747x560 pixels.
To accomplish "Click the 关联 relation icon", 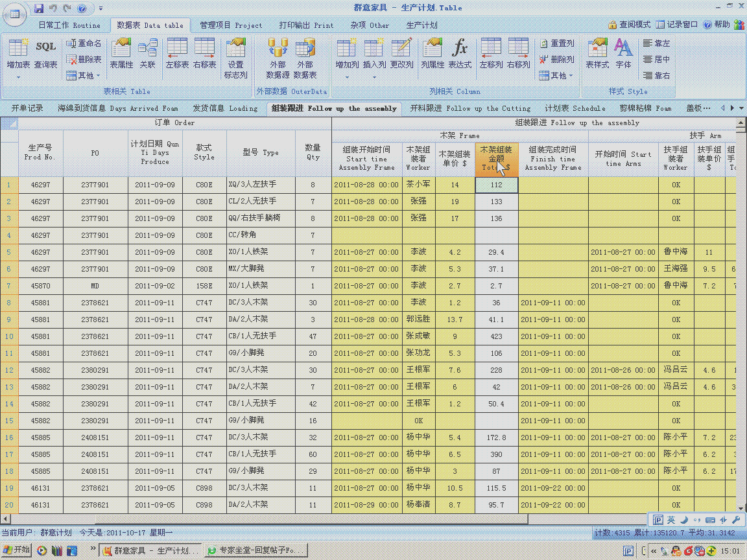I will 148,53.
